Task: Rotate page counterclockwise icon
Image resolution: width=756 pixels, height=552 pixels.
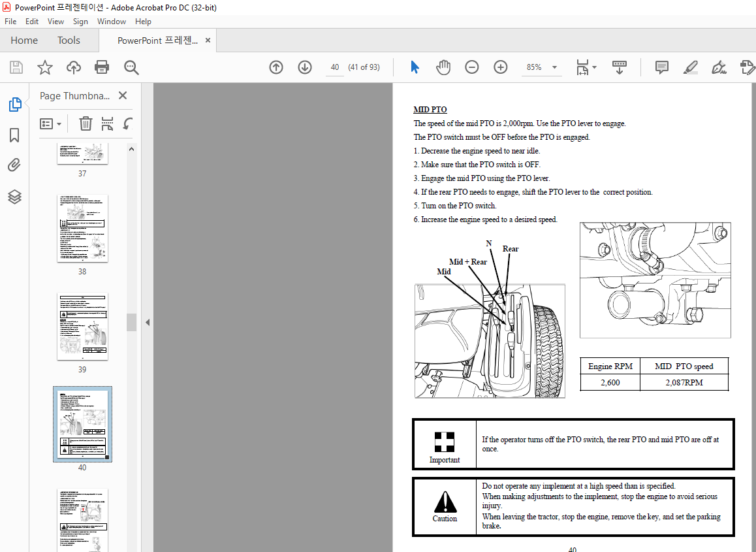Action: click(127, 123)
